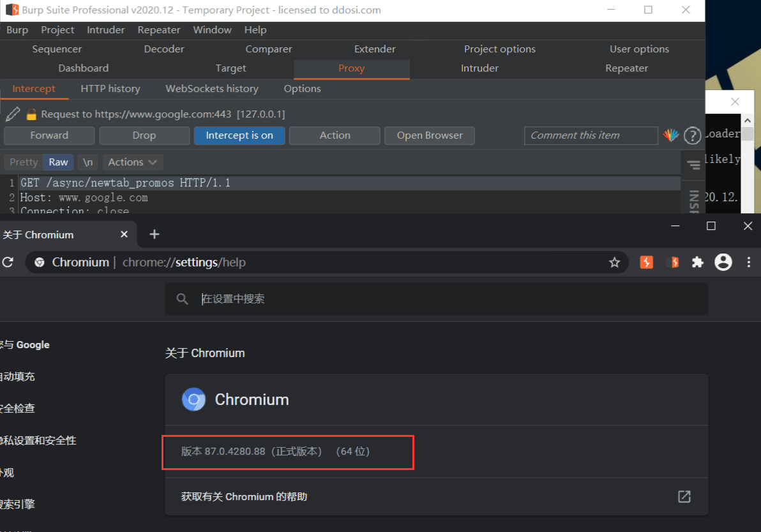Click the Forward button
The width and height of the screenshot is (761, 532).
49,135
